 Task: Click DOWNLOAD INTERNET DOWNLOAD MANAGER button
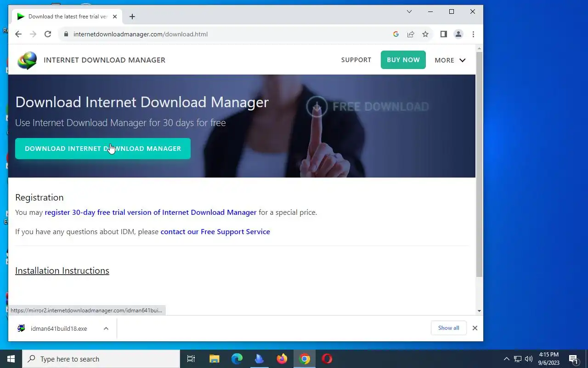tap(103, 149)
